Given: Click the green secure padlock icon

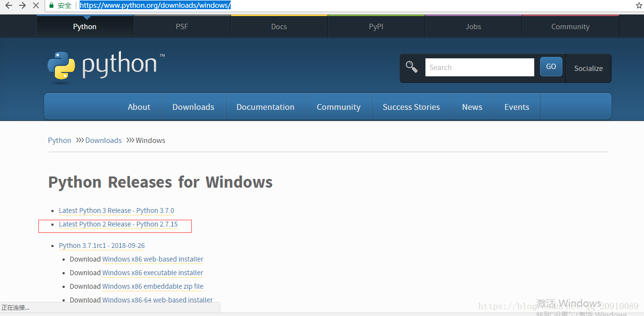Looking at the screenshot, I should coord(51,5).
